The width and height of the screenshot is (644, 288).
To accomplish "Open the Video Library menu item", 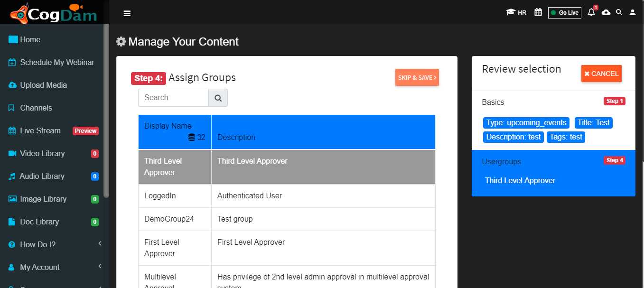I will [55, 153].
